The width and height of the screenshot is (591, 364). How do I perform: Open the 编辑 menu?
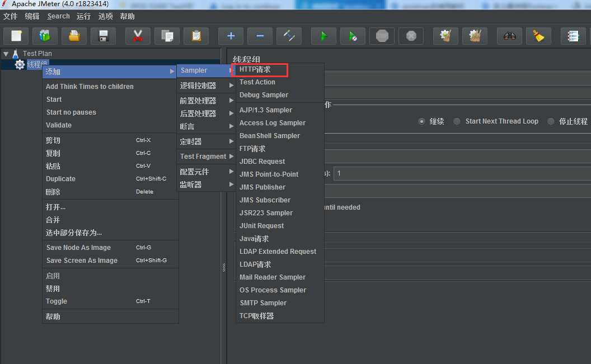coord(32,16)
